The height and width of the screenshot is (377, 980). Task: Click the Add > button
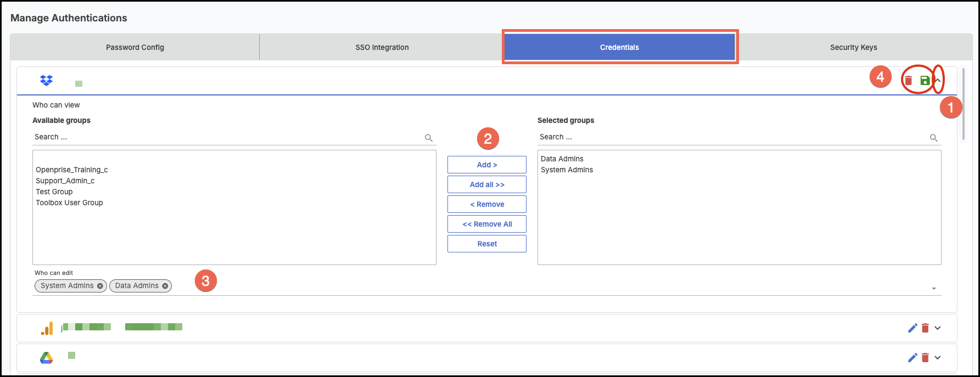[487, 165]
